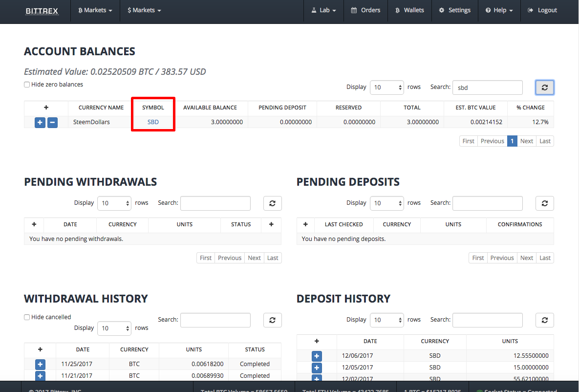Click First in Account Balances pagination
This screenshot has height=392, width=579.
coord(468,141)
